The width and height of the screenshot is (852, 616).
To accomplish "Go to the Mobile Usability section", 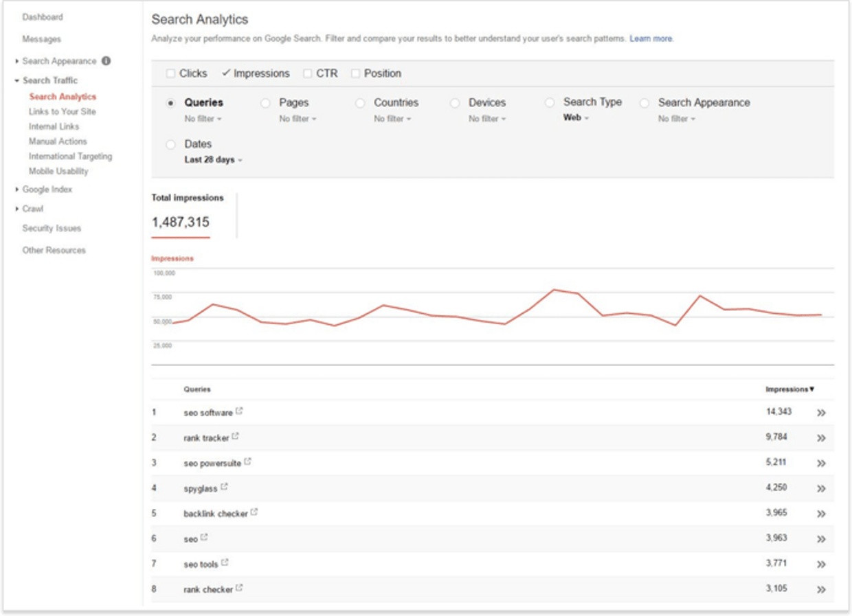I will (x=60, y=170).
